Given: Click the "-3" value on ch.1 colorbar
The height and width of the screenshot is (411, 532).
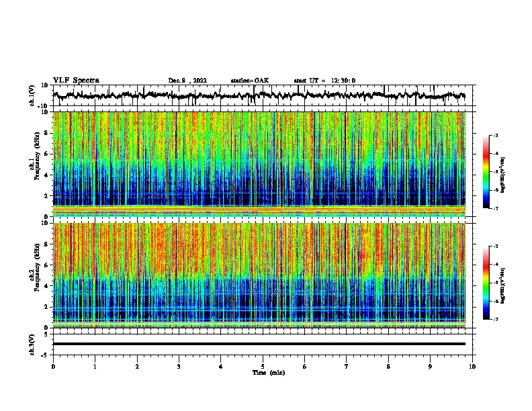Looking at the screenshot, I should [494, 135].
